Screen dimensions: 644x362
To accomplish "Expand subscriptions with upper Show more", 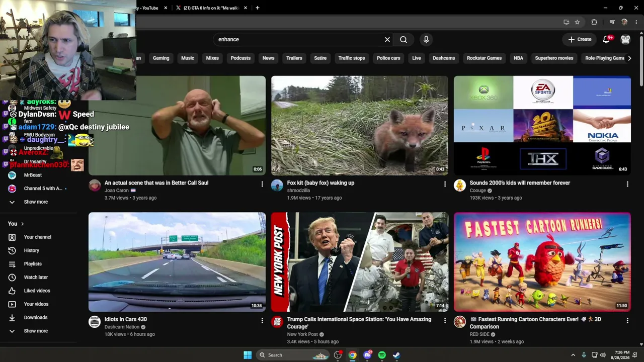I will (36, 202).
